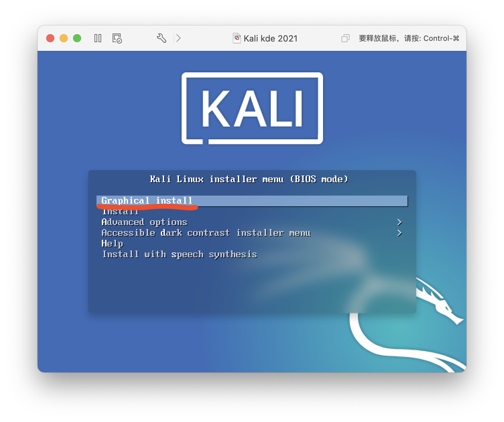Pause the virtual machine
Screen dimensions: 504x422
(x=98, y=38)
